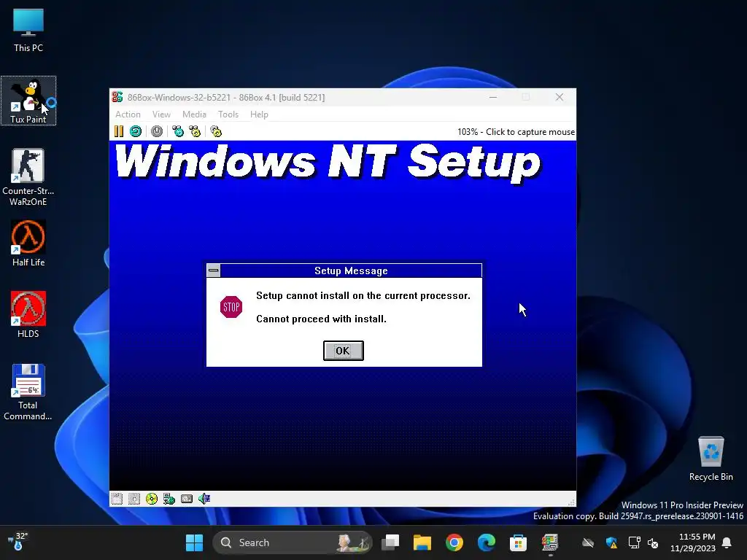Open the Help menu
The image size is (747, 560).
(x=259, y=114)
